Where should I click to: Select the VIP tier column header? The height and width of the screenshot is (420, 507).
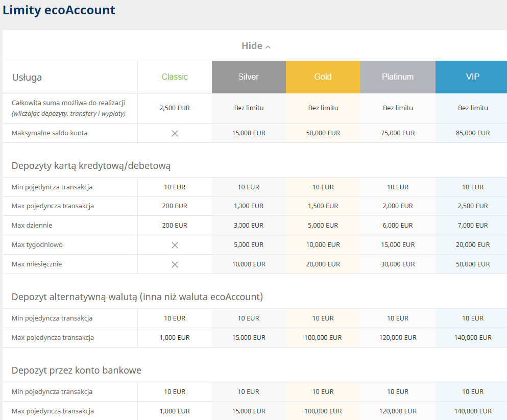tap(472, 77)
